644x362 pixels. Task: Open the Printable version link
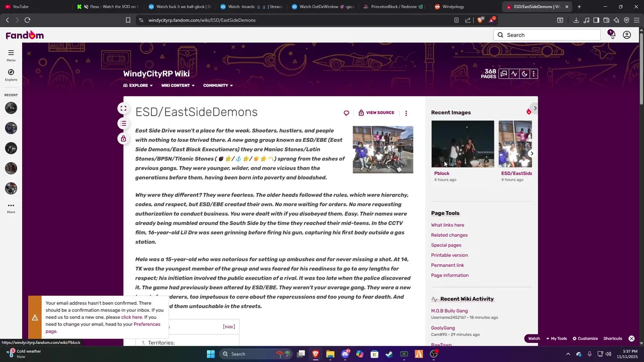pos(449,255)
